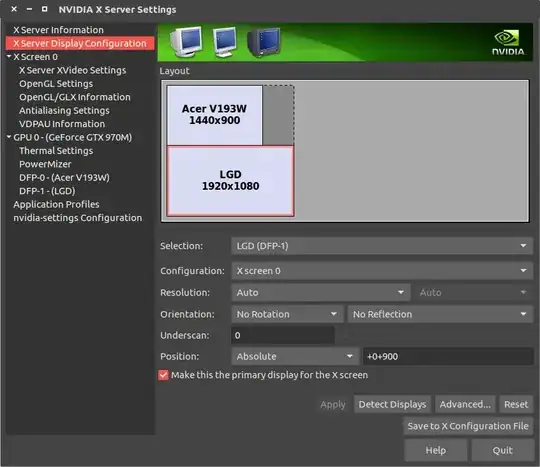Viewport: 540px width, 467px height.
Task: Click the dark monitor icon in banner
Action: click(x=264, y=42)
